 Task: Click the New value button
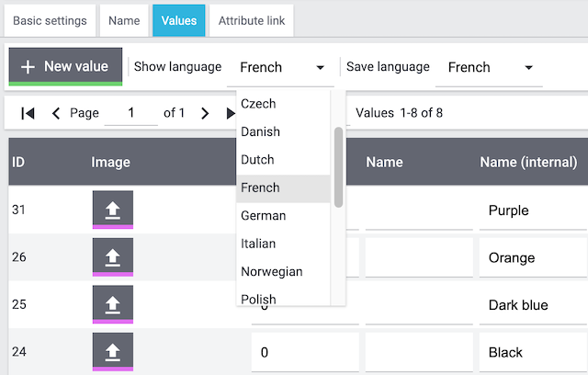tap(65, 66)
